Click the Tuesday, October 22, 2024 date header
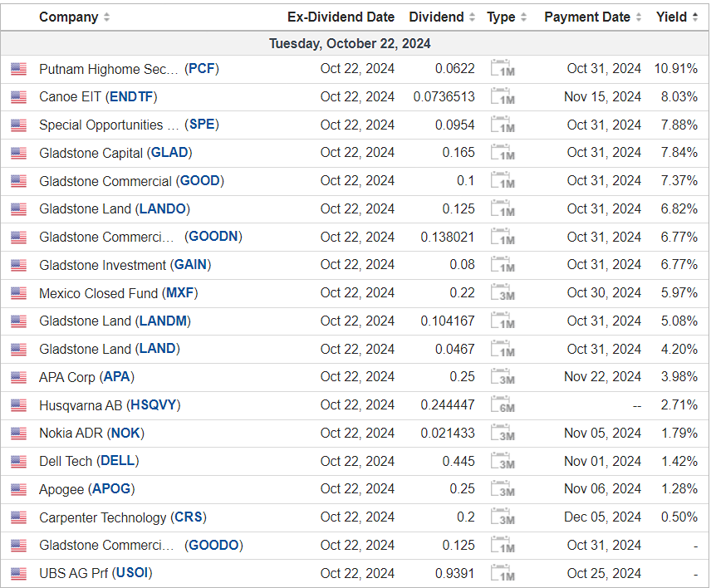This screenshot has height=588, width=711. click(x=350, y=43)
